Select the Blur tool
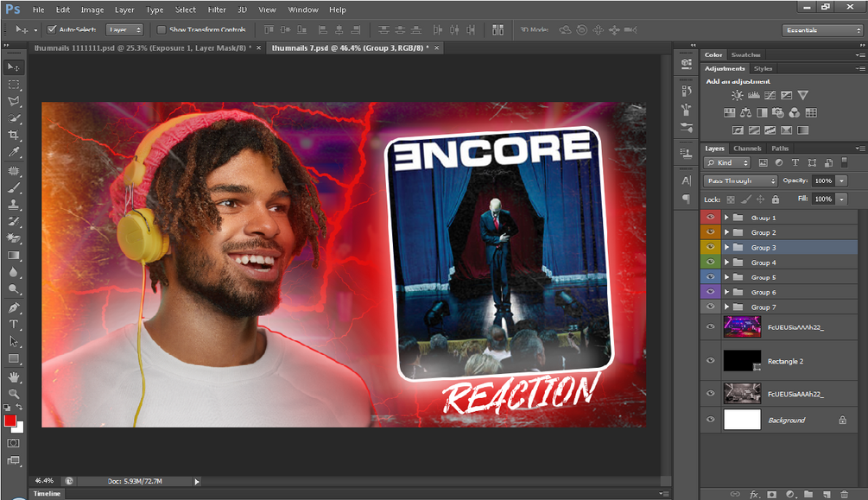The height and width of the screenshot is (500, 868). pyautogui.click(x=13, y=272)
